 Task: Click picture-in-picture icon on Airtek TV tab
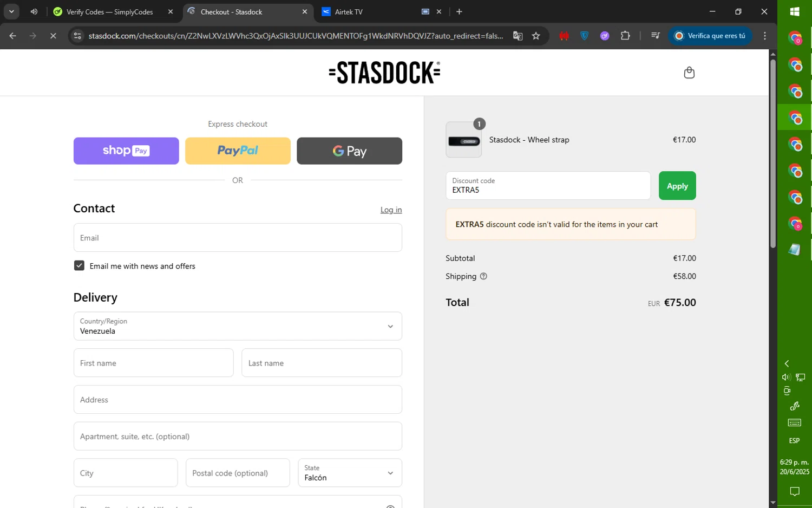(425, 11)
